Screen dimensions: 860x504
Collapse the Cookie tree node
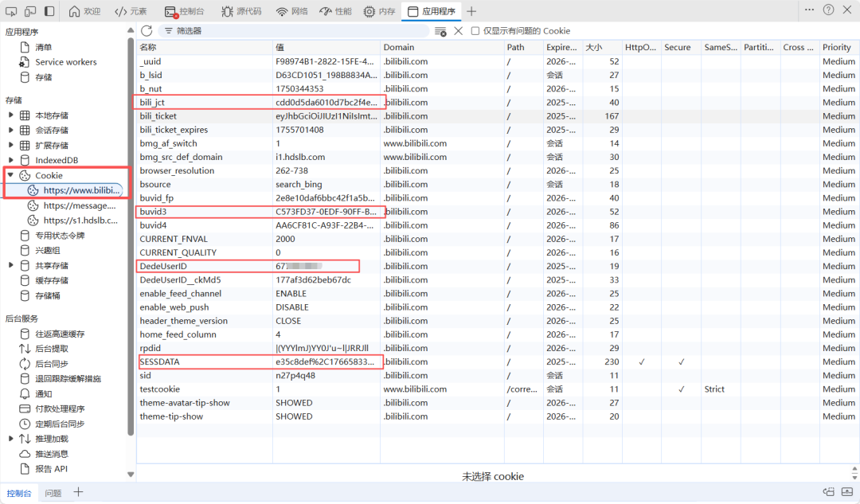pyautogui.click(x=10, y=175)
